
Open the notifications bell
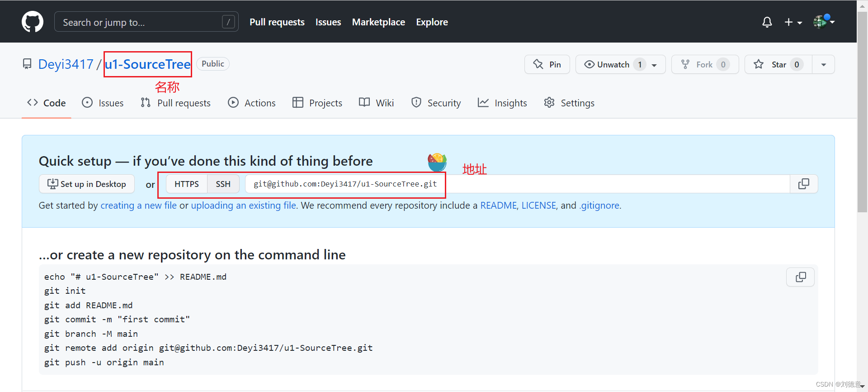coord(767,22)
